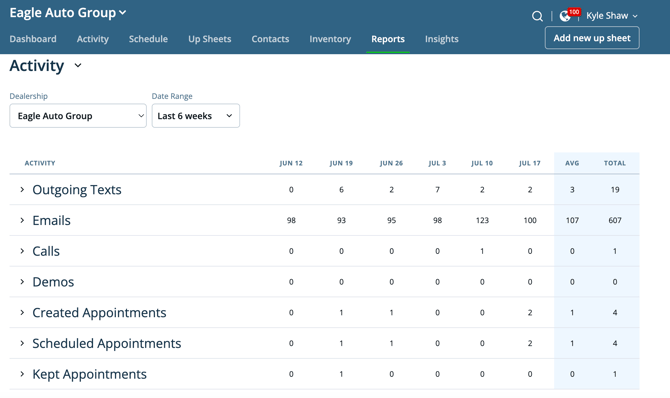Click Add new up sheet button
Viewport: 670px width, 398px height.
[592, 38]
